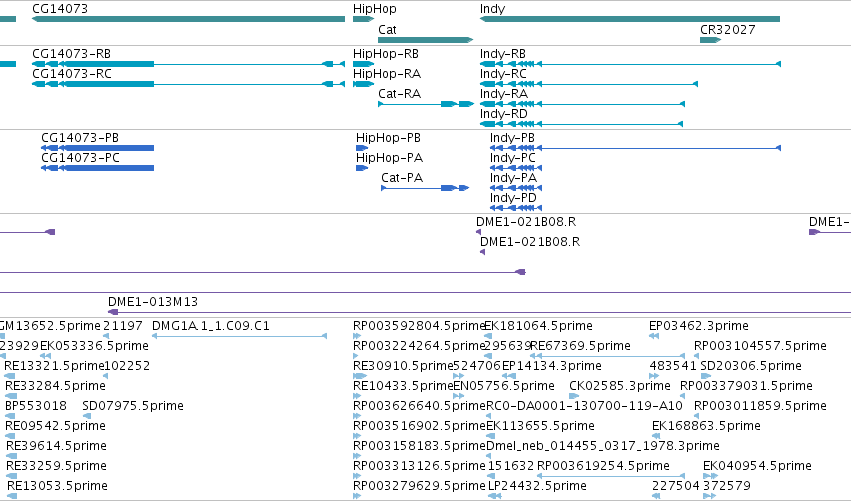Click the EK113655.5prime EST label
This screenshot has width=851, height=501.
tap(540, 426)
